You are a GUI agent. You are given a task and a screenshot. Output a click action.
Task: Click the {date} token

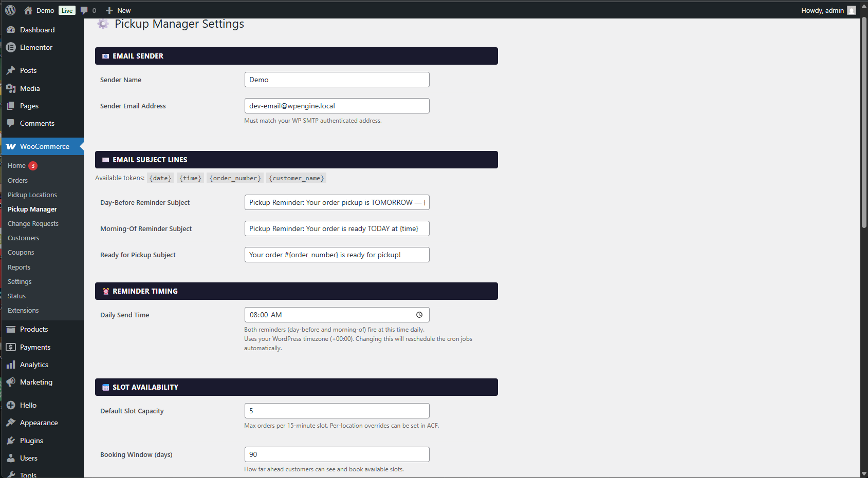pyautogui.click(x=160, y=178)
